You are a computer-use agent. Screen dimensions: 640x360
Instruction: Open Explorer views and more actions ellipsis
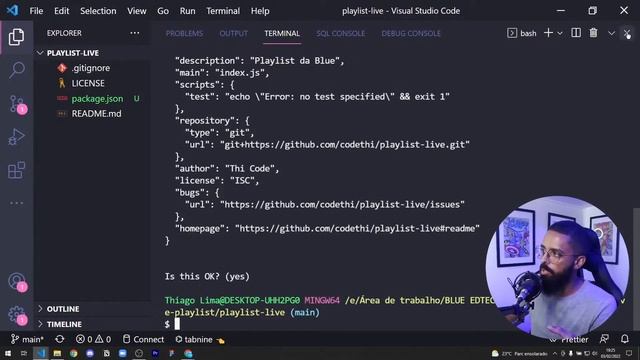(135, 33)
